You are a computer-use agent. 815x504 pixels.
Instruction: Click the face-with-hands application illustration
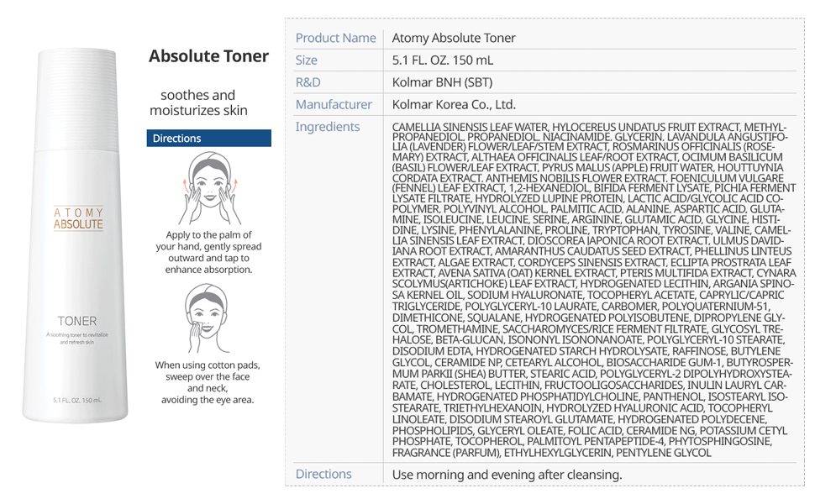click(208, 188)
